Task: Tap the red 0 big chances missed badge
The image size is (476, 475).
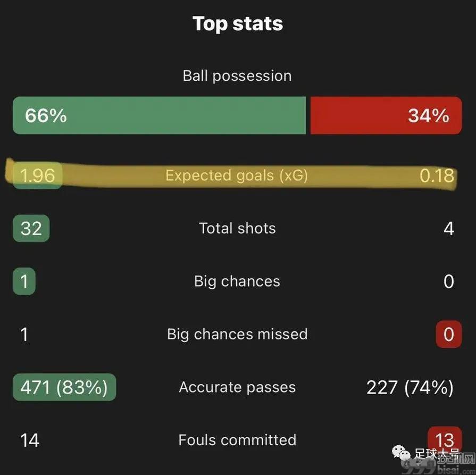Action: [x=449, y=334]
